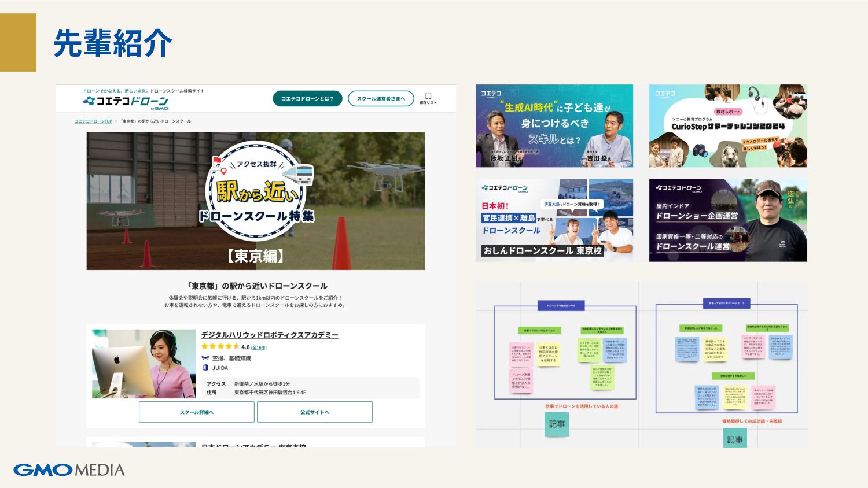Open the CurioStep サマーチャレンジ2024 thumbnail
The image size is (868, 488).
click(x=728, y=126)
